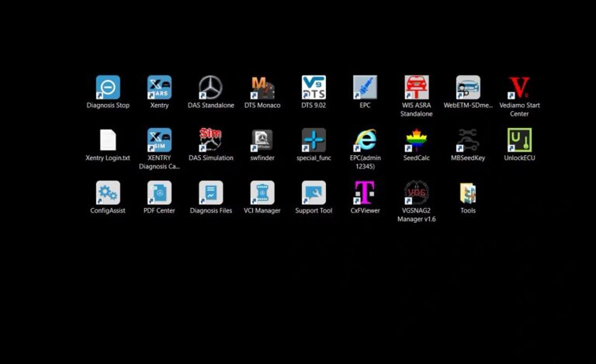Open the Support Tool shortcut
Image resolution: width=596 pixels, height=364 pixels.
click(x=314, y=192)
